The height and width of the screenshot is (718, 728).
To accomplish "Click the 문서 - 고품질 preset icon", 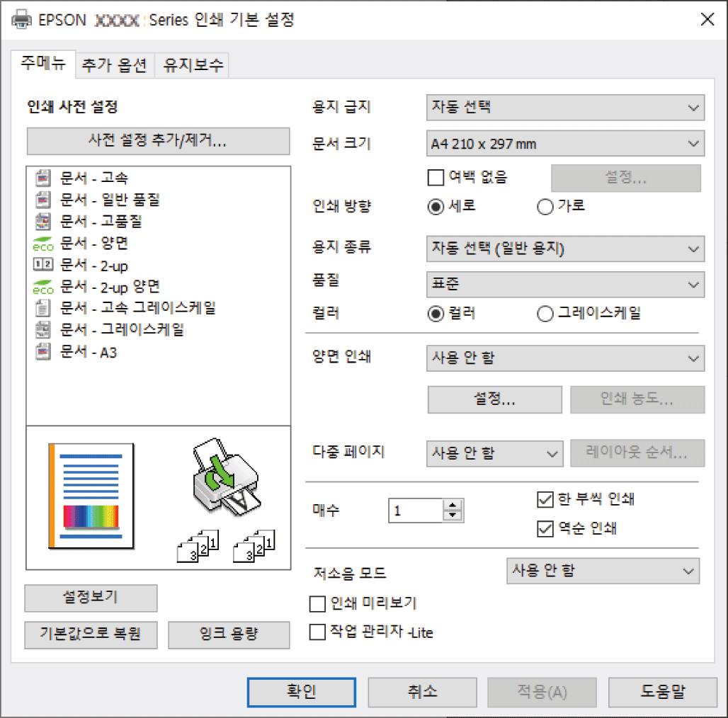I will click(x=43, y=222).
